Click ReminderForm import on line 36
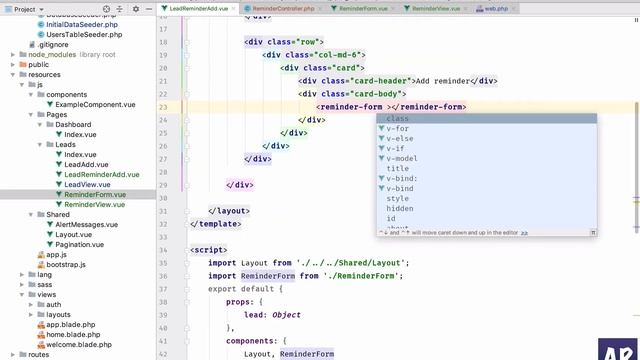 click(x=268, y=276)
